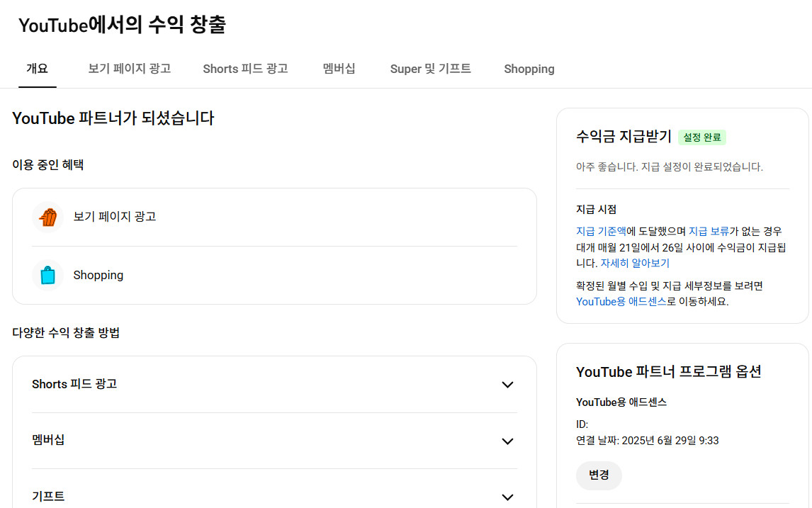Click 아주 좋습니다. 지급 설정이 완료되었습니다. text
The width and height of the screenshot is (812, 508).
(x=670, y=167)
